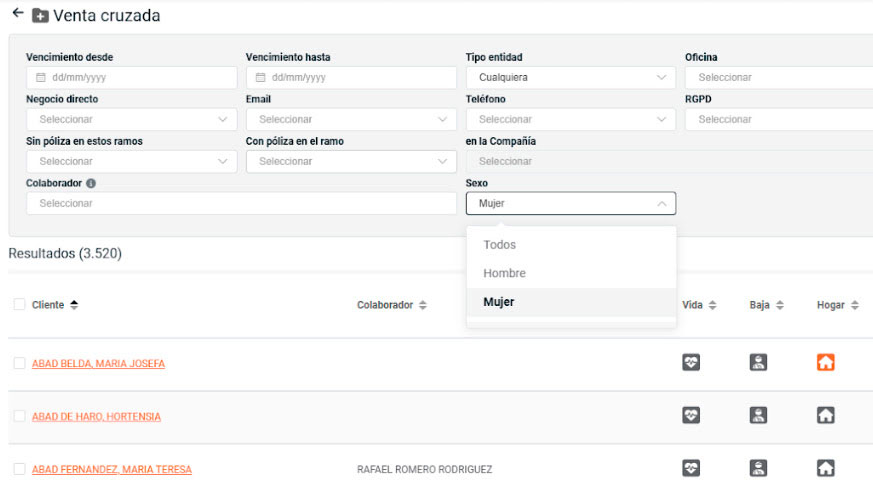Open client link ABAD DE HARO, HORTENSIA
873x489 pixels.
96,417
